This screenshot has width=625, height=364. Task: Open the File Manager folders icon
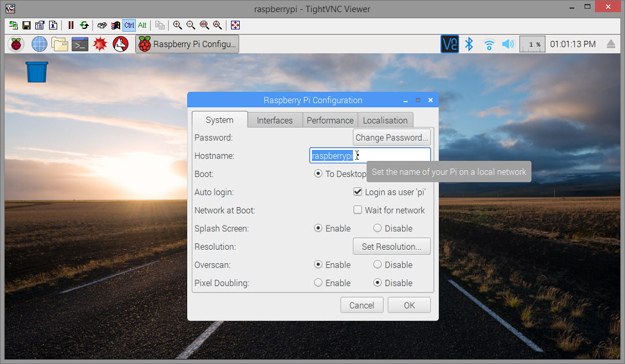click(60, 44)
